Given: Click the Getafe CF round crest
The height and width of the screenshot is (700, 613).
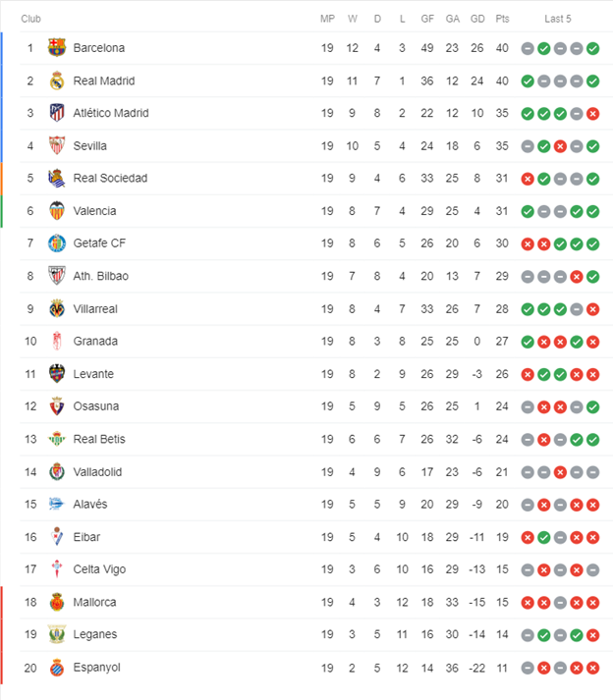Looking at the screenshot, I should pos(57,243).
